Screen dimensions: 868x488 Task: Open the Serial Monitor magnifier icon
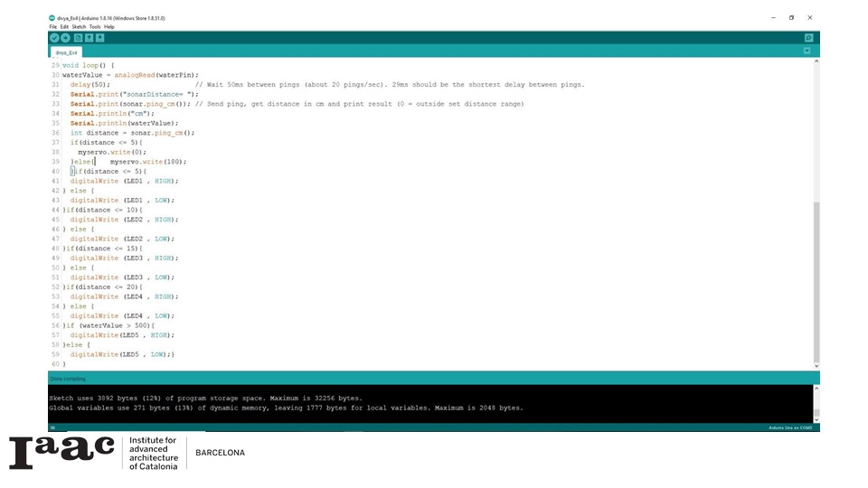coord(808,38)
